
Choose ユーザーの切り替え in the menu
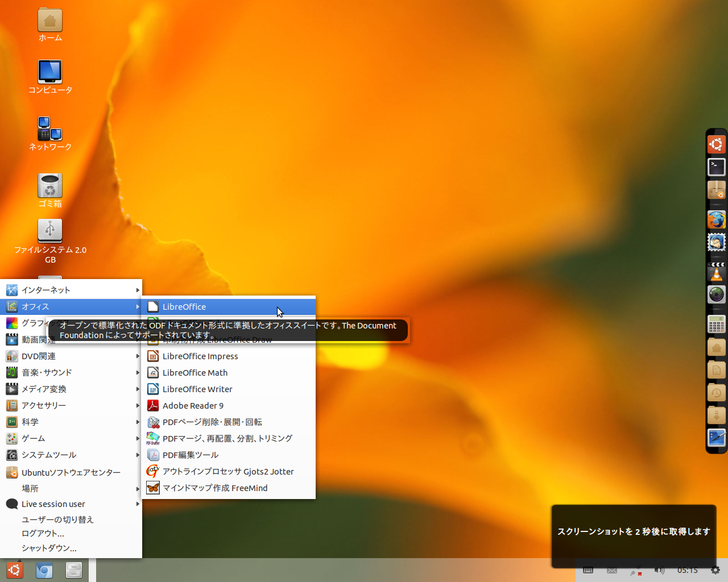(x=71, y=519)
